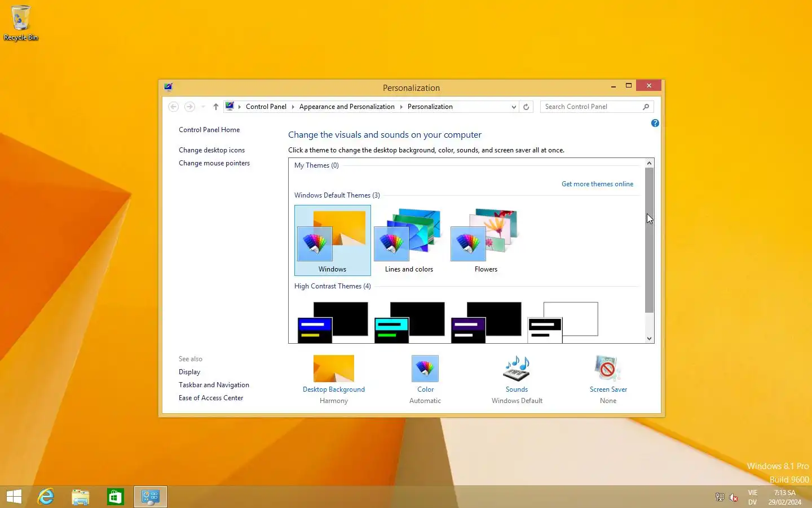Click the search magnifier icon

tap(646, 107)
